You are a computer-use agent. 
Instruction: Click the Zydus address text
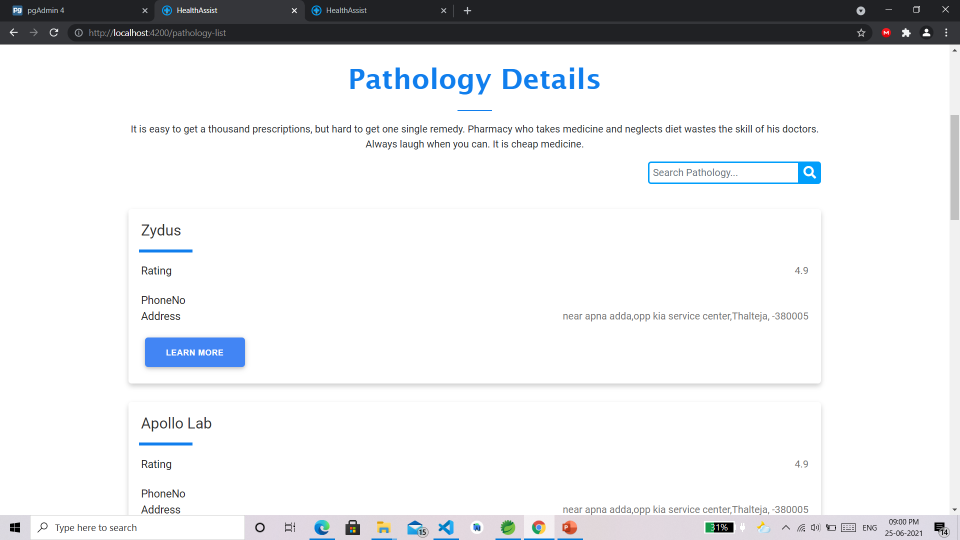[x=685, y=316]
